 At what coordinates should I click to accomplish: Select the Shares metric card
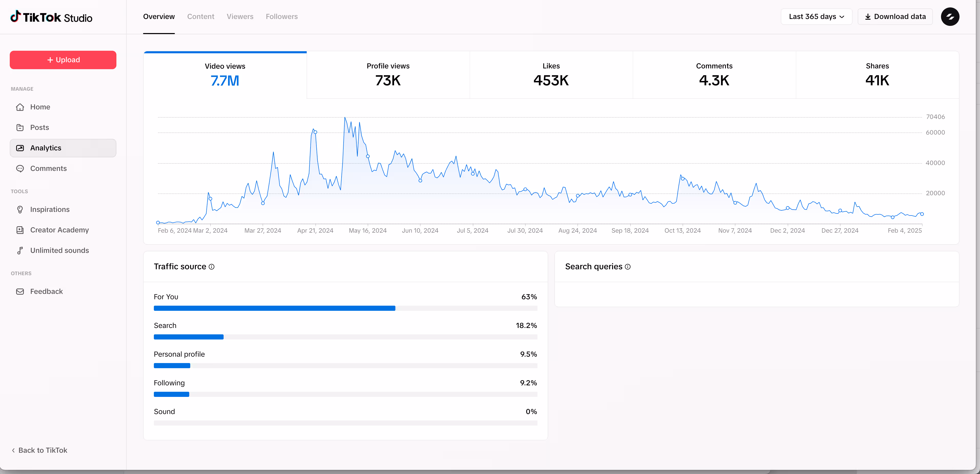[x=877, y=75]
